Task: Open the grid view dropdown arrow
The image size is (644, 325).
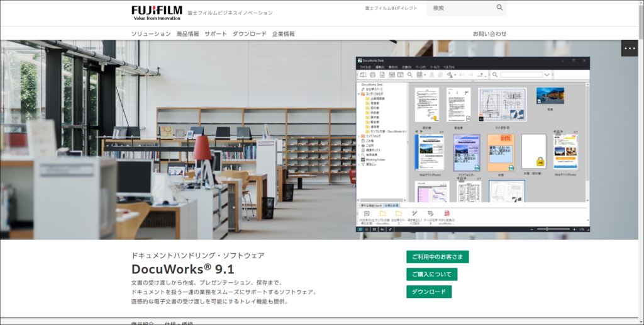Action: 425,75
